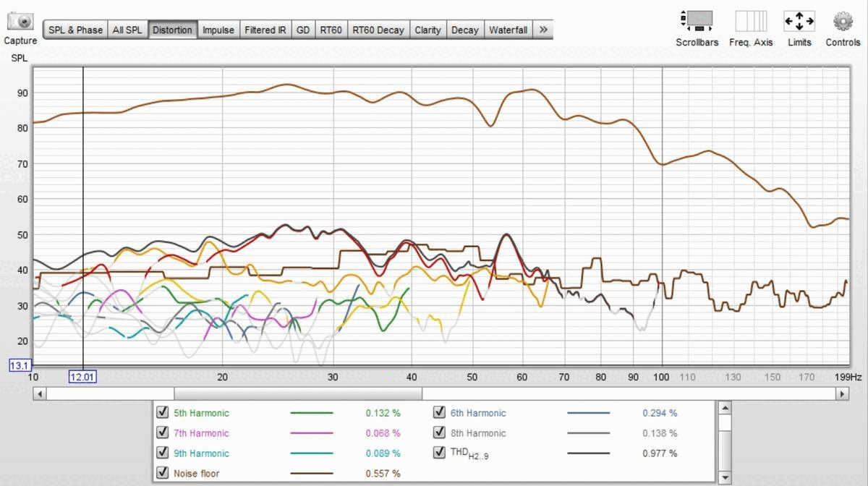The image size is (868, 486).
Task: Open the Controls gear icon
Action: [843, 21]
